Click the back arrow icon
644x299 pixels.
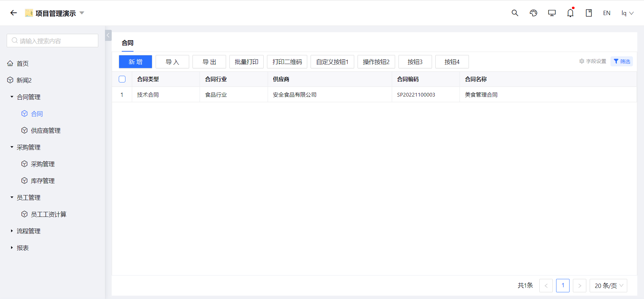[x=13, y=13]
